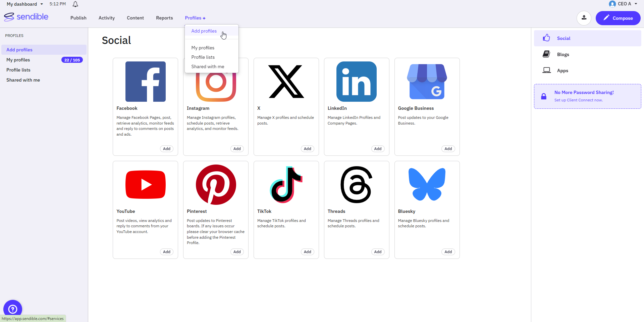Expand the Profiles menu in navigation
Viewport: 644px width, 322px height.
(195, 18)
